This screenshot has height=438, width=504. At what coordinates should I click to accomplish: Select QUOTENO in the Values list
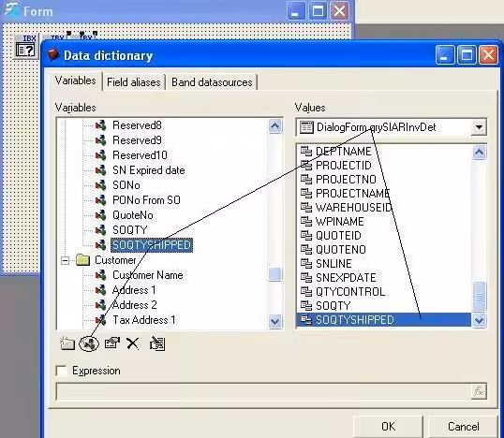(x=341, y=250)
